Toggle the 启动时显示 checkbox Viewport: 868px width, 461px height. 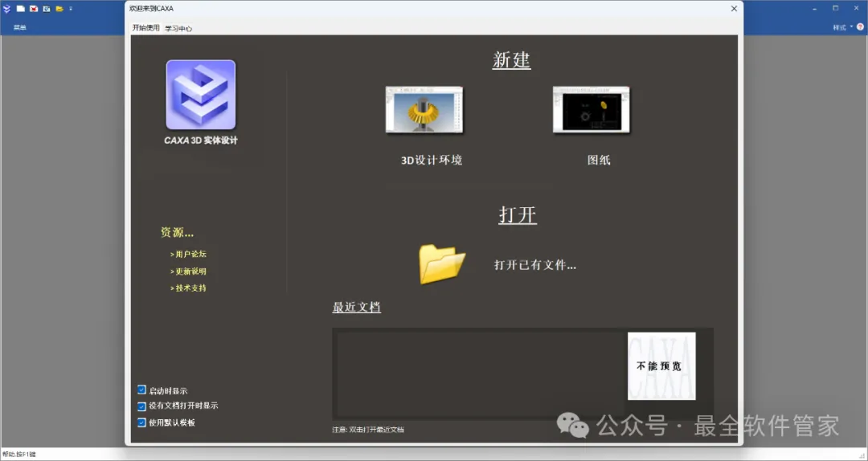click(x=141, y=390)
